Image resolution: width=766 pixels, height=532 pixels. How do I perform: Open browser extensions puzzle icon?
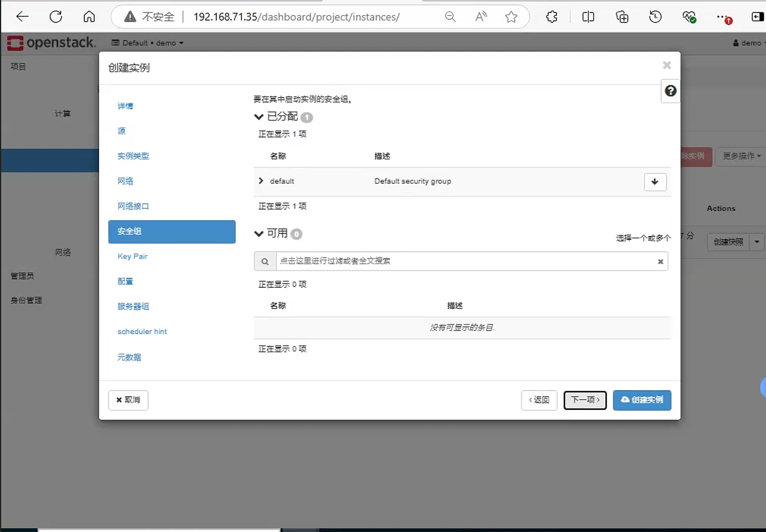point(552,17)
